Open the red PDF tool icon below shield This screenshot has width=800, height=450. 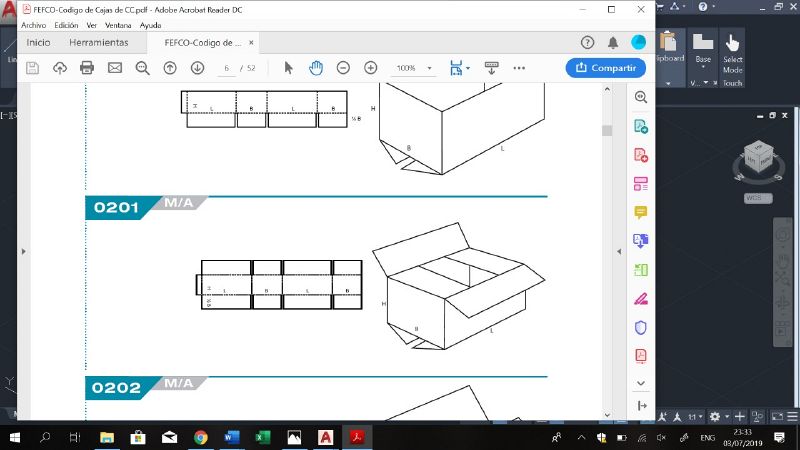[x=641, y=356]
